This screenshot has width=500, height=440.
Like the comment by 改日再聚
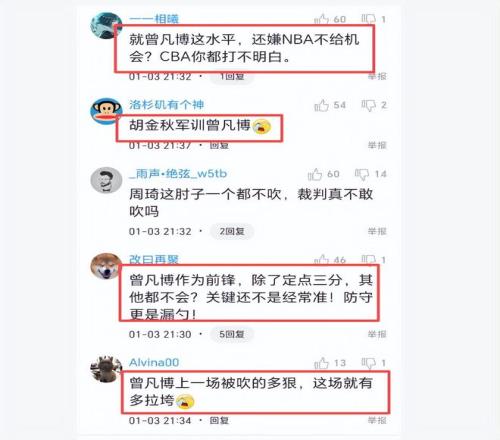(321, 260)
